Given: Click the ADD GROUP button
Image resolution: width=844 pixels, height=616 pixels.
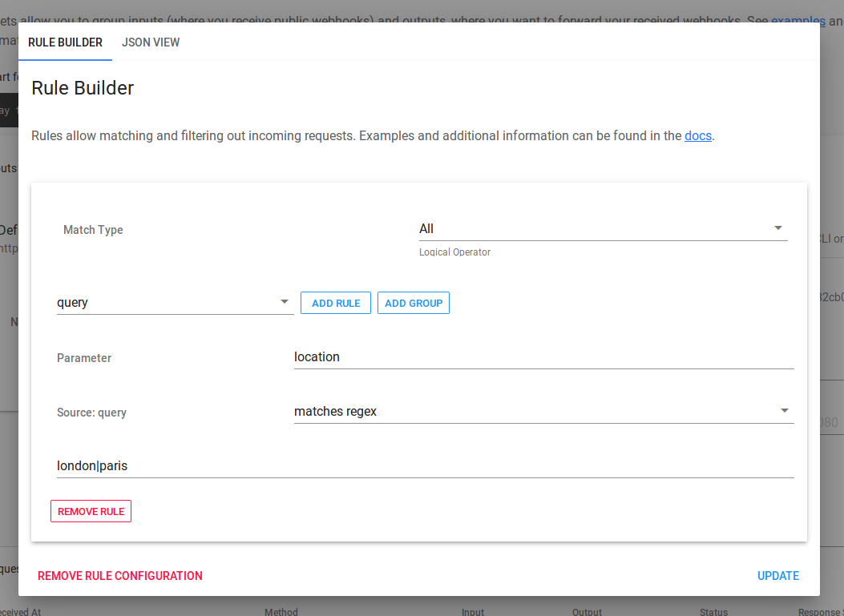Looking at the screenshot, I should pyautogui.click(x=413, y=303).
